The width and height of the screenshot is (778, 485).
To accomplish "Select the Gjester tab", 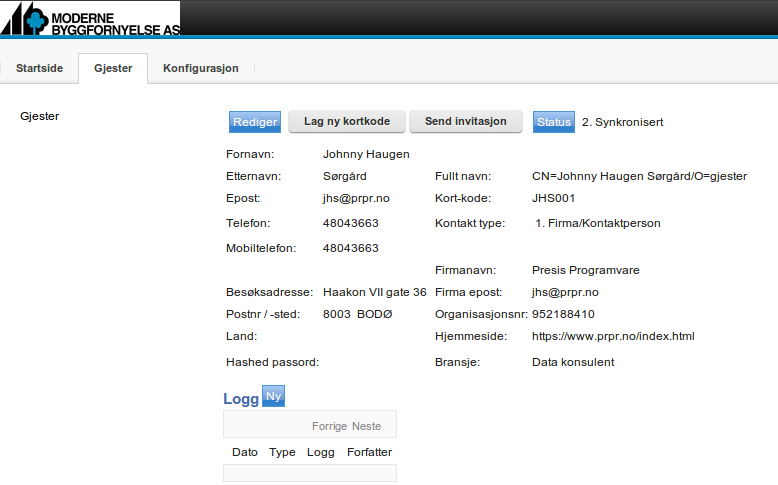I will point(113,68).
